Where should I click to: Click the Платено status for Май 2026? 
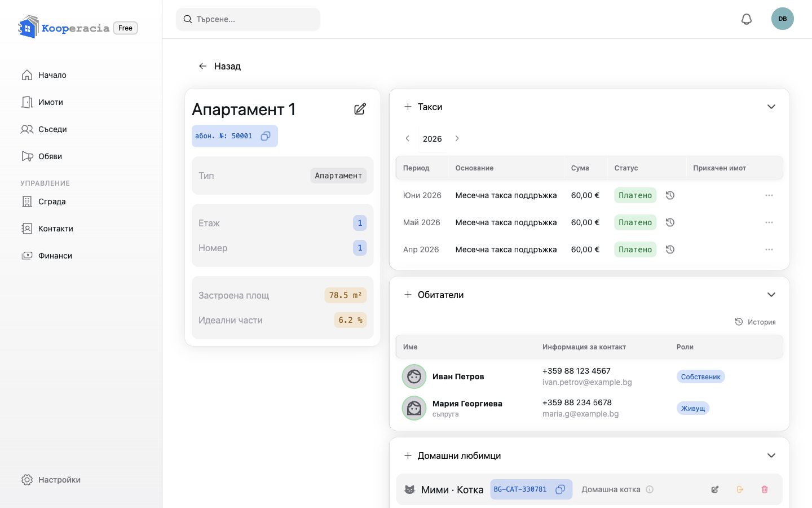(x=636, y=222)
